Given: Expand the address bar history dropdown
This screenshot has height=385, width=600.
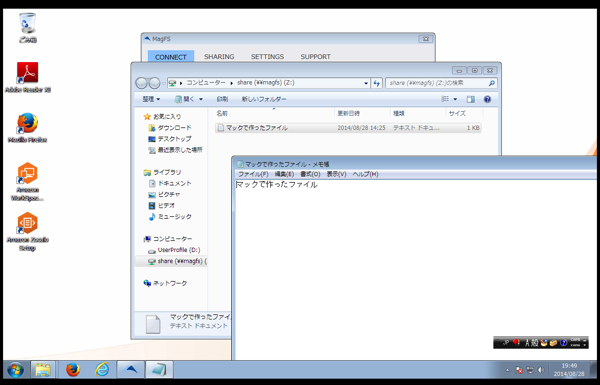Looking at the screenshot, I should 366,83.
